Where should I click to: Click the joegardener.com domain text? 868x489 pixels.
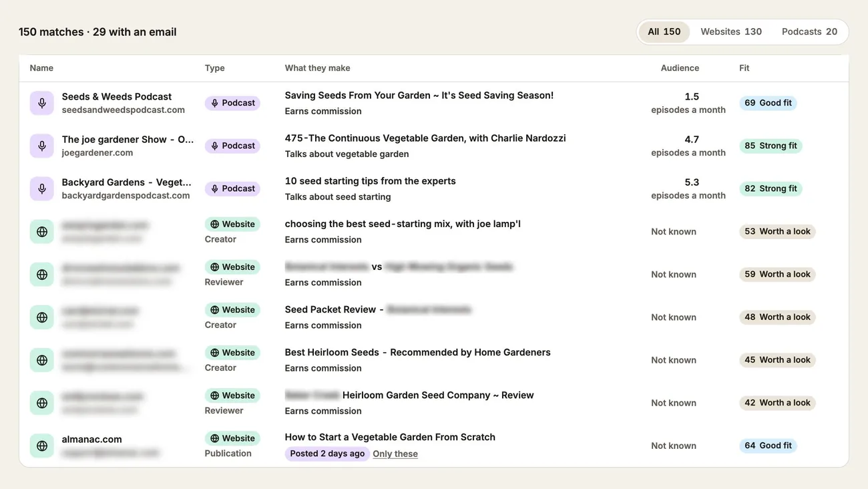click(x=97, y=152)
